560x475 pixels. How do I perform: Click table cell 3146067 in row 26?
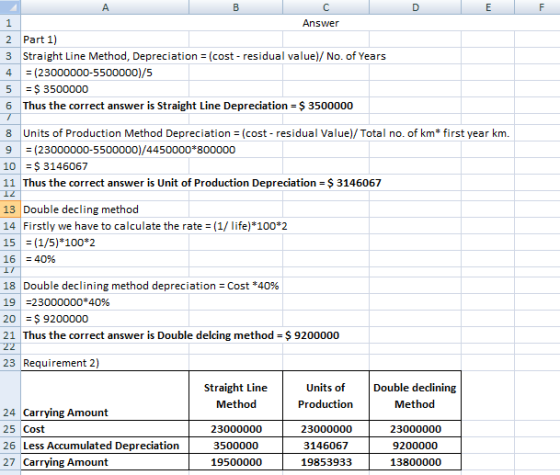pos(326,445)
